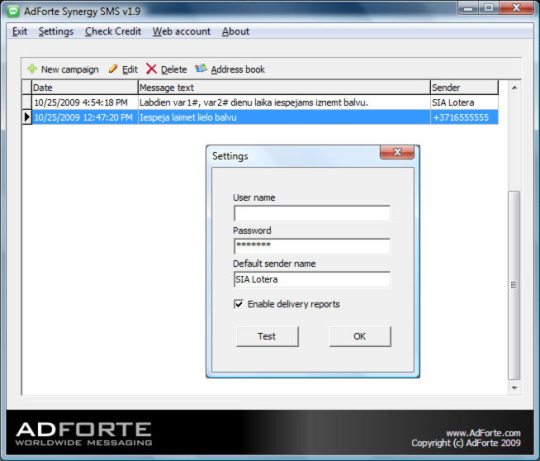Click the SIA Lotera sender cell in table
Image resolution: width=540 pixels, height=461 pixels.
[464, 102]
